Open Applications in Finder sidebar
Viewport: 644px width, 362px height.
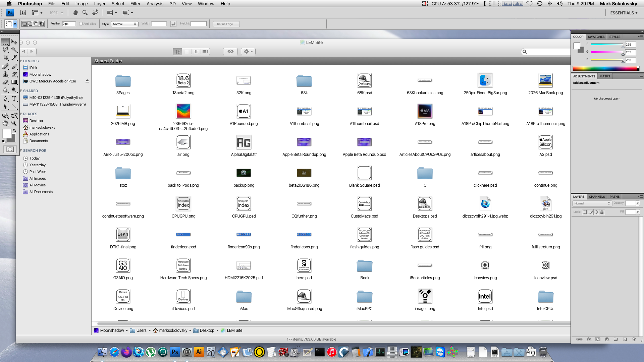click(x=39, y=134)
